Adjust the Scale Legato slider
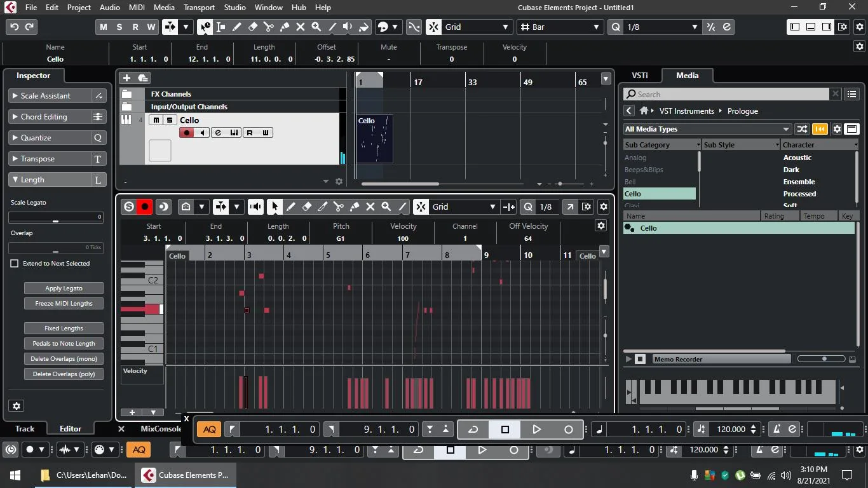The height and width of the screenshot is (488, 868). pyautogui.click(x=56, y=217)
